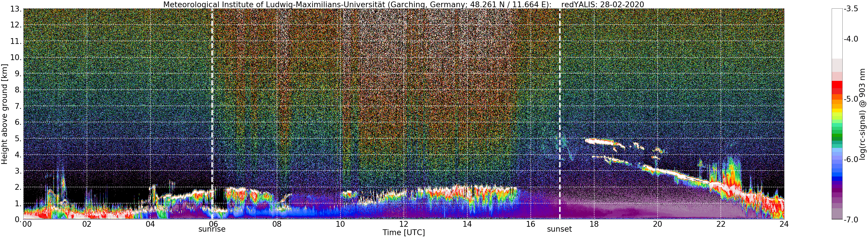Click the '10' time tick label

pyautogui.click(x=340, y=224)
